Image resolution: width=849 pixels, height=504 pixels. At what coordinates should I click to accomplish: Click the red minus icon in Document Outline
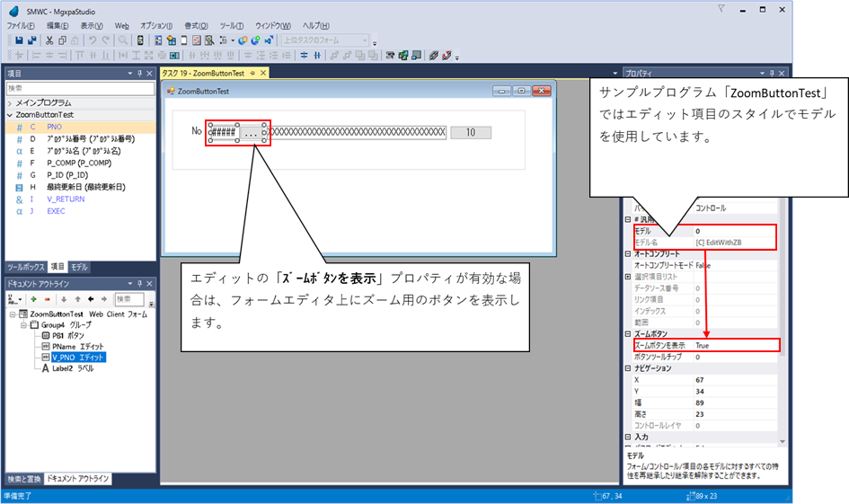pyautogui.click(x=47, y=298)
